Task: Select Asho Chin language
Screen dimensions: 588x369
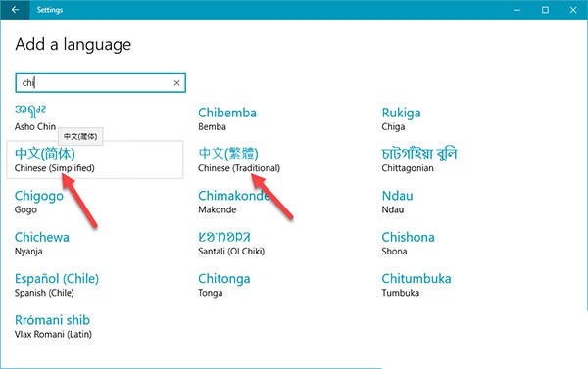Action: (35, 117)
